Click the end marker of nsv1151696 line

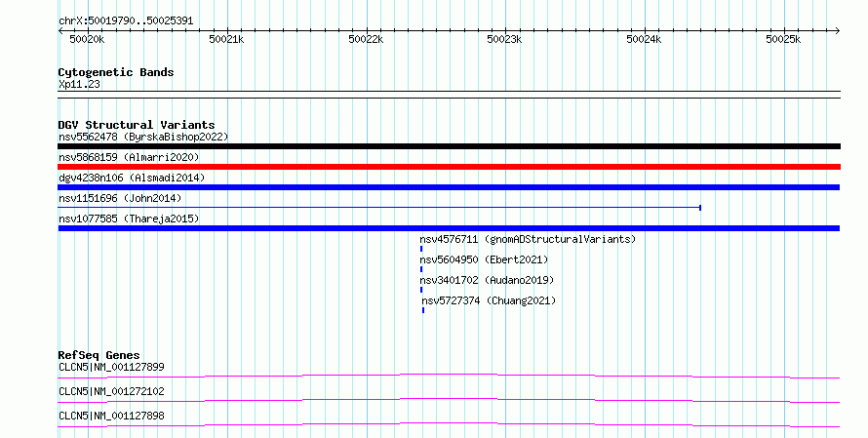700,208
